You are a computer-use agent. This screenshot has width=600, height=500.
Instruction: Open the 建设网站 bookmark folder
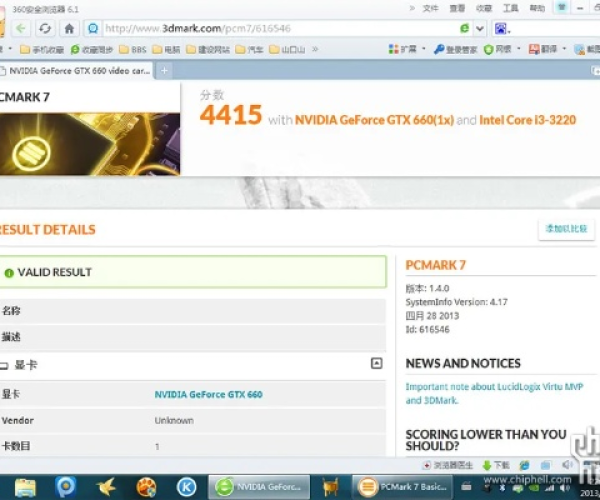208,50
